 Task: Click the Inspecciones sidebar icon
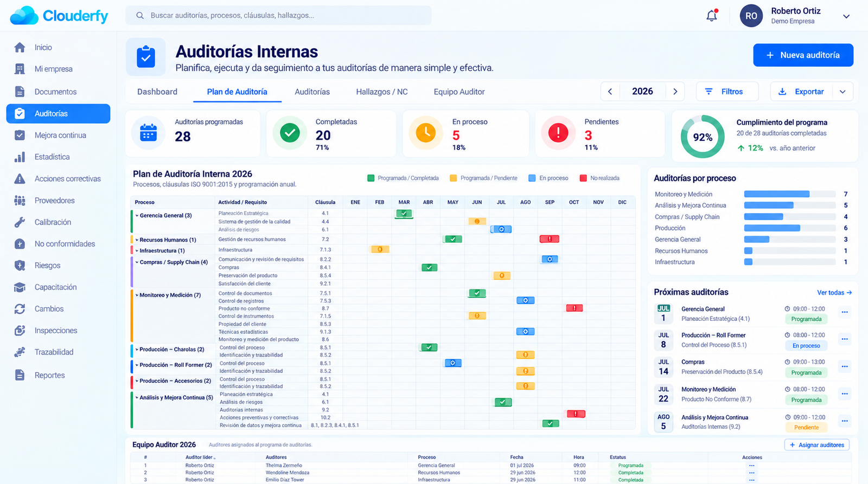click(x=20, y=330)
